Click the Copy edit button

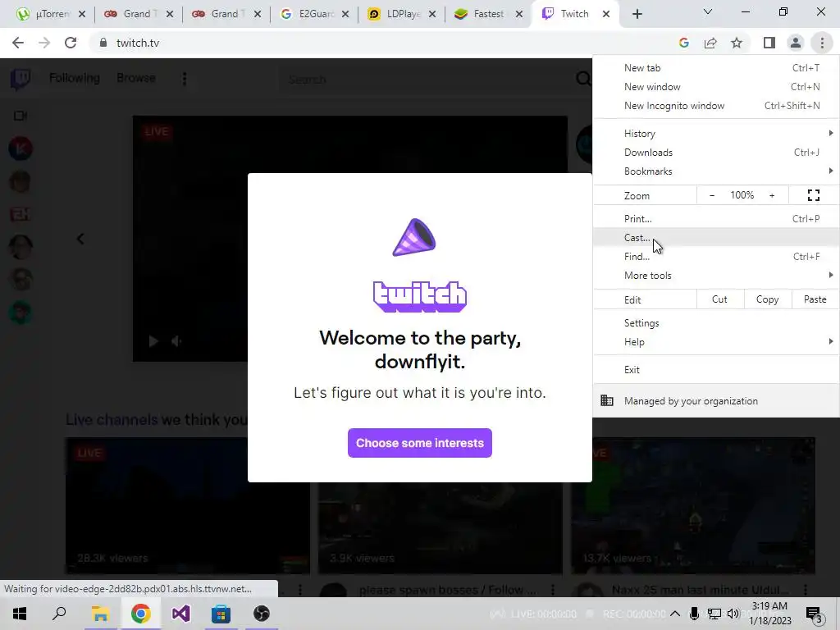(767, 299)
